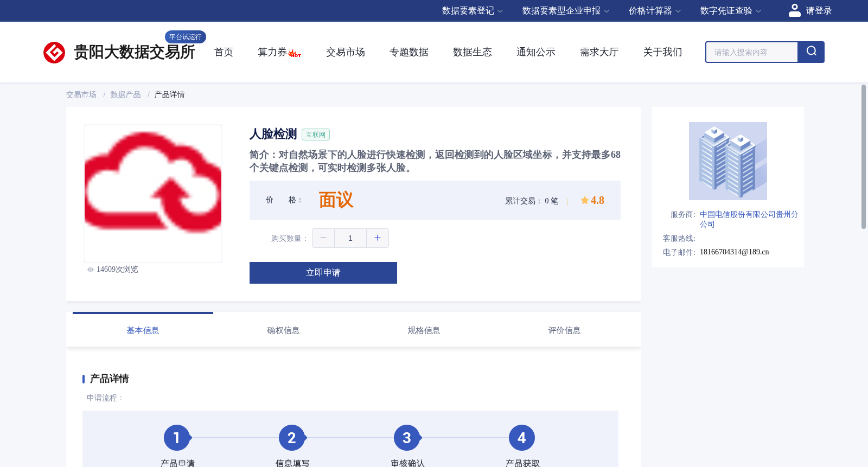Click the email 18166704314@189.cn
The image size is (868, 467).
pos(735,252)
